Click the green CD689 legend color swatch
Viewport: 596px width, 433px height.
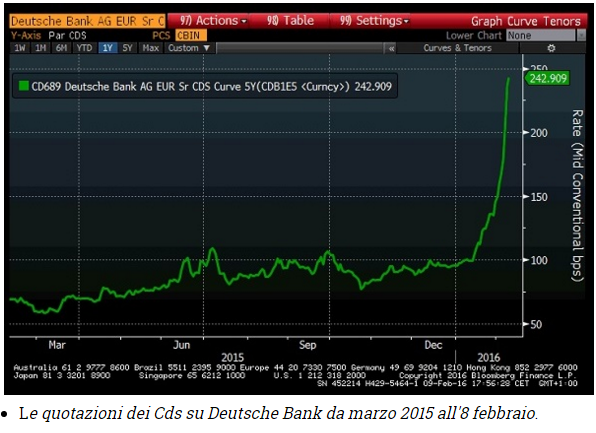pyautogui.click(x=24, y=86)
